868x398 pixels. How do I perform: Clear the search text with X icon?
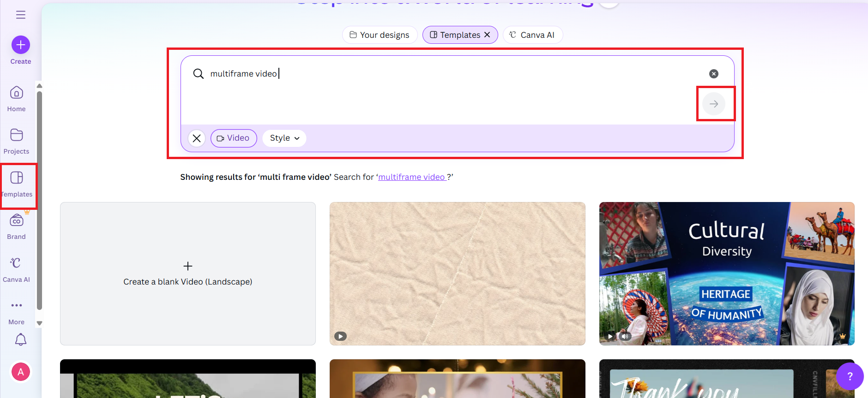pos(714,74)
